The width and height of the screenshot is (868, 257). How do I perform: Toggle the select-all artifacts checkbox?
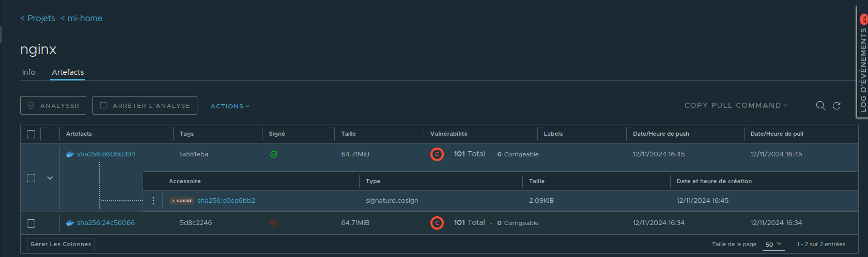[x=31, y=134]
